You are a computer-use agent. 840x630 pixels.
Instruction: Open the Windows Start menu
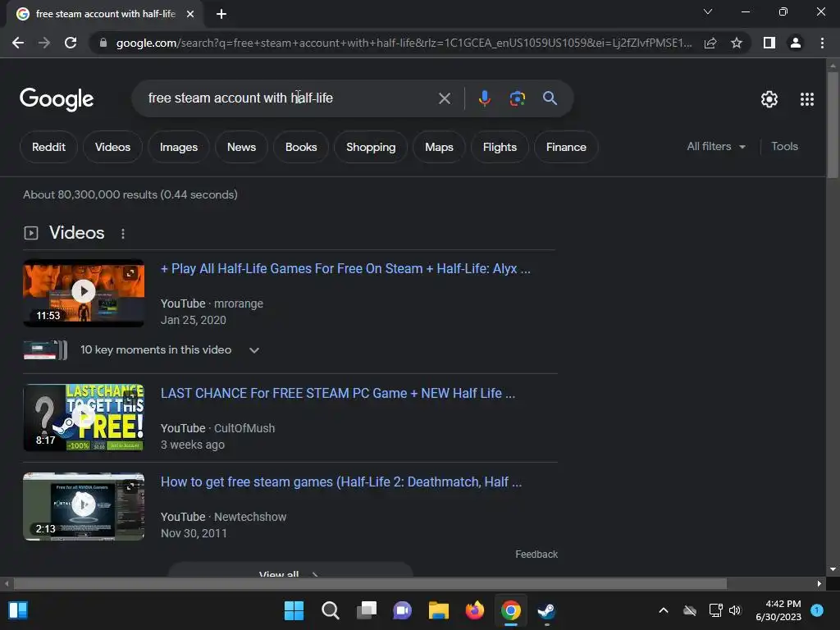294,610
